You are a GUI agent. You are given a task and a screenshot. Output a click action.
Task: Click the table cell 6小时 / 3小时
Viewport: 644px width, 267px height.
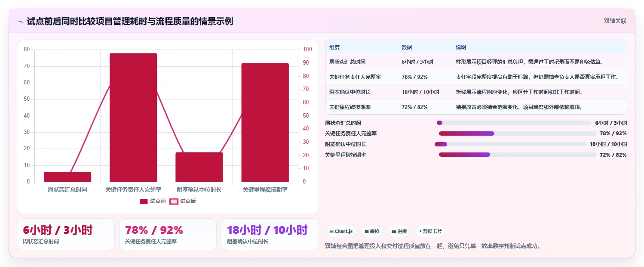(x=425, y=62)
